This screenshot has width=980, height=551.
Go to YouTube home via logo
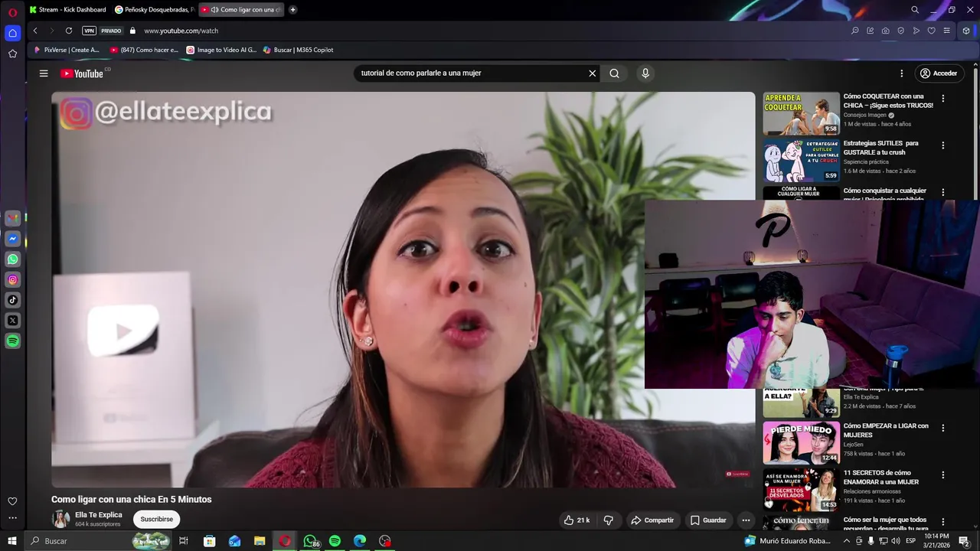pyautogui.click(x=83, y=73)
